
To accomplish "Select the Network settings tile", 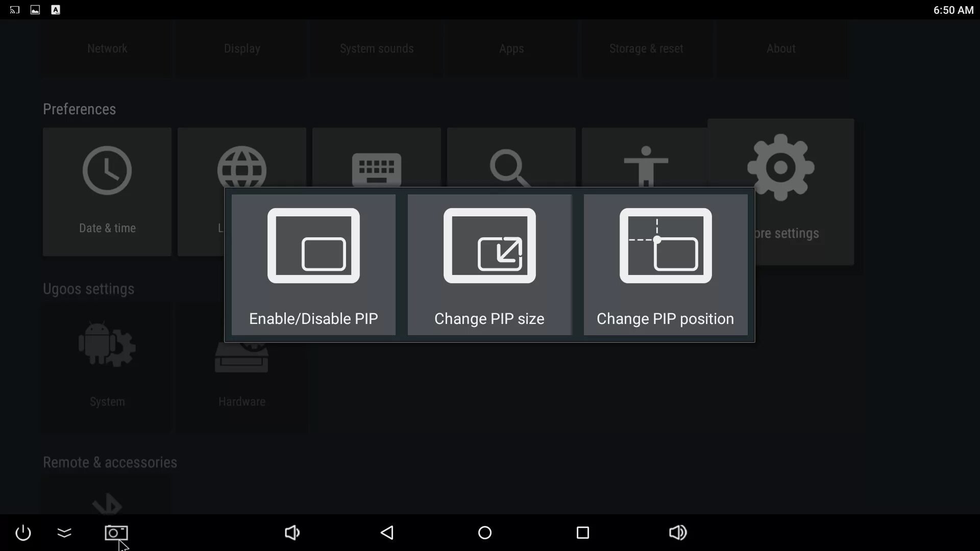I will (107, 49).
